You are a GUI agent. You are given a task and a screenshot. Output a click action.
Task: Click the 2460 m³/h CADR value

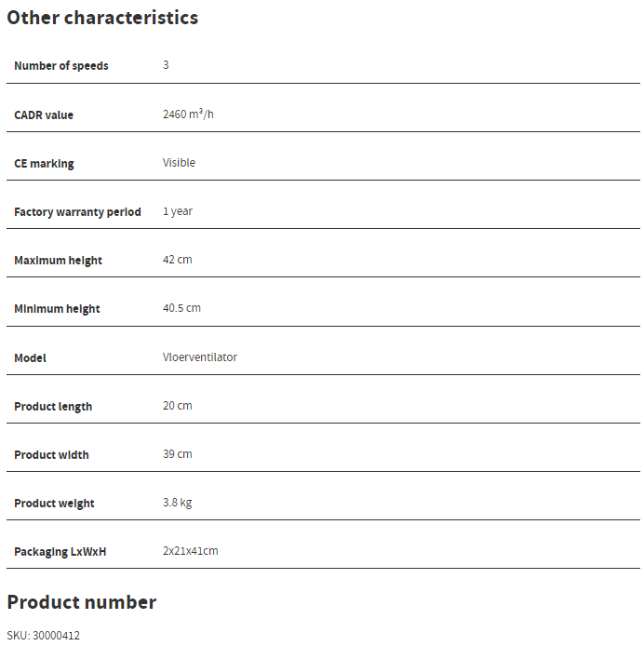[x=189, y=114]
